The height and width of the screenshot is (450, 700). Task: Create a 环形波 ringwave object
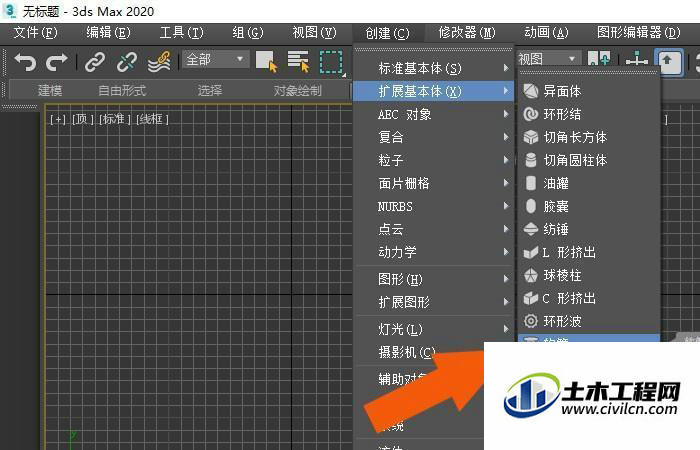coord(588,321)
